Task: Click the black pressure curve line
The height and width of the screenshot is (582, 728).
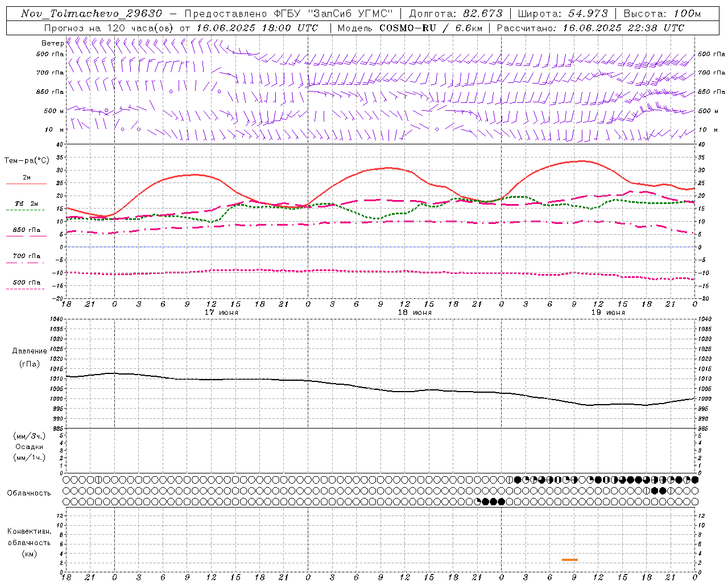Action: click(380, 389)
